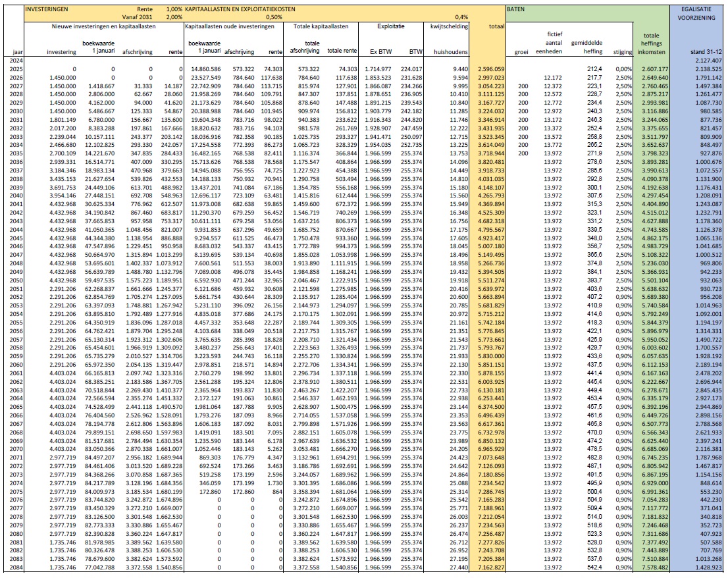Select the green BATEN header cell
Image resolution: width=728 pixels, height=578 pixels.
tap(515, 9)
